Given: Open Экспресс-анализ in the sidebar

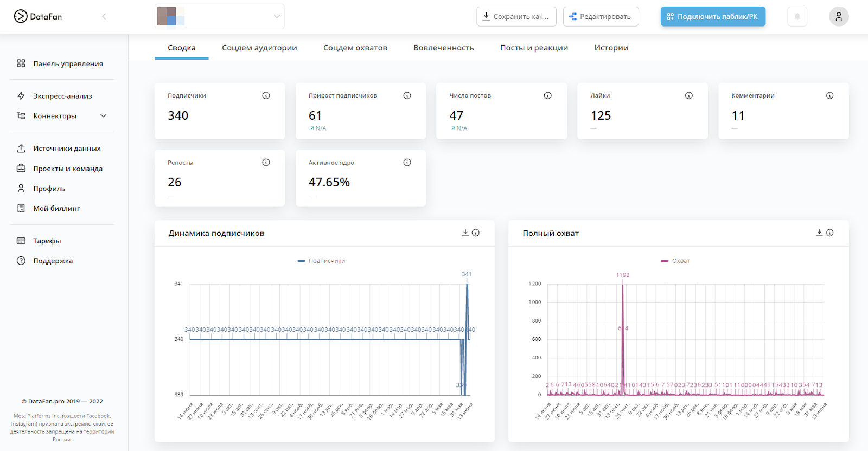Looking at the screenshot, I should (x=62, y=96).
